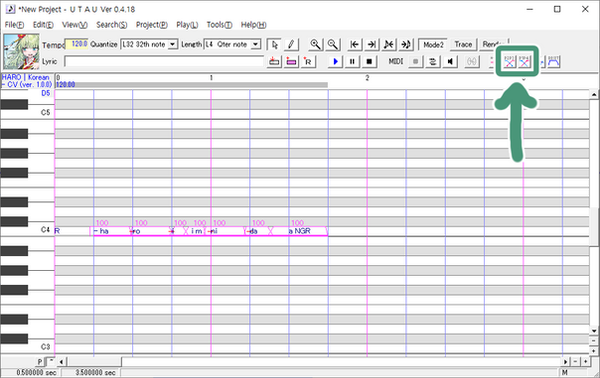Click the zoom out magnifier icon
Viewport: 600px width, 378px height.
(x=333, y=44)
